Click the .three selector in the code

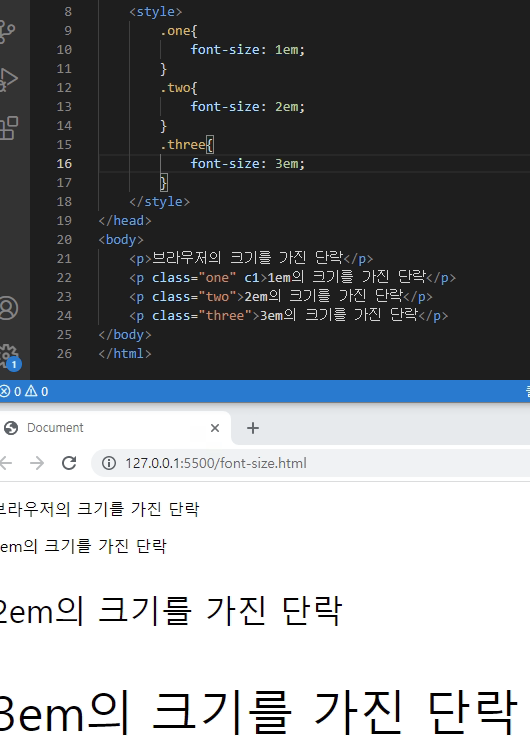pyautogui.click(x=183, y=144)
